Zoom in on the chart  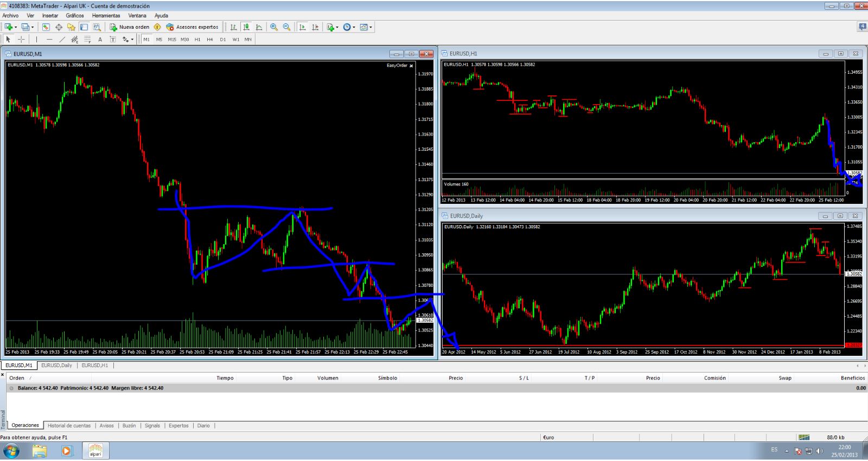pos(274,27)
